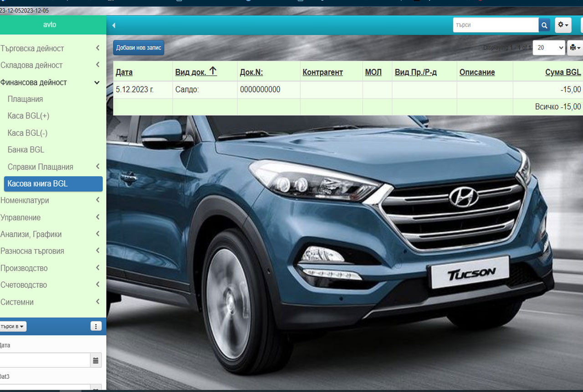Focus the търси search input field
The image size is (583, 392).
click(x=496, y=25)
